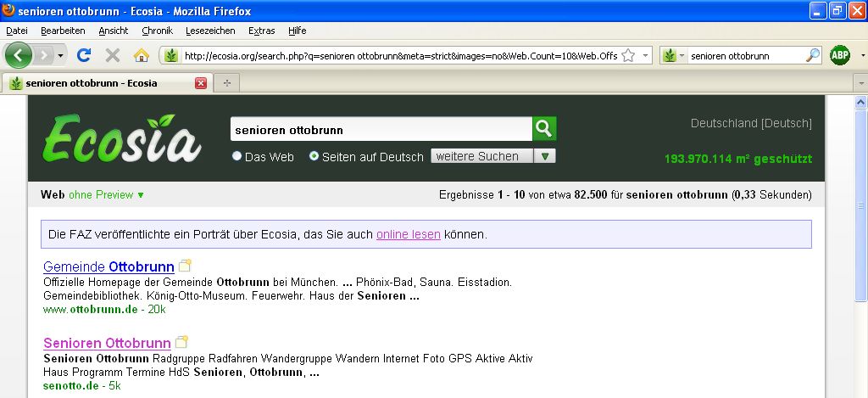Image resolution: width=868 pixels, height=398 pixels.
Task: Click the preview icon beside Senioren Ottobrunn
Action: coord(181,341)
